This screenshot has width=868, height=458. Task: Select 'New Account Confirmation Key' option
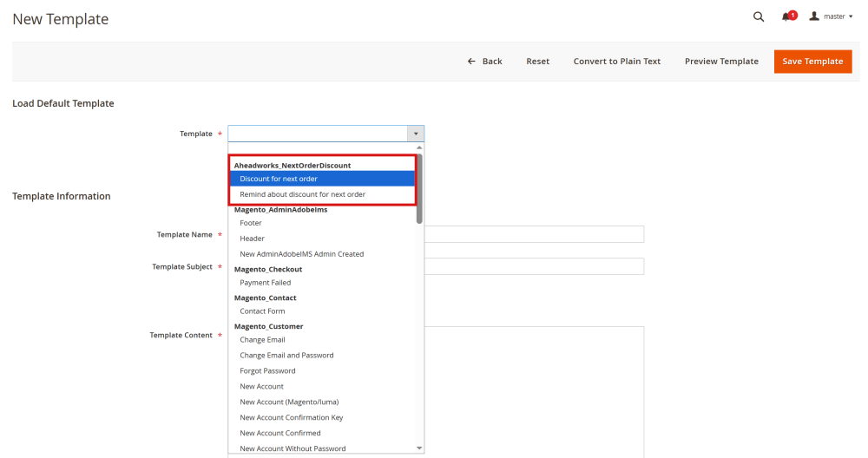pyautogui.click(x=322, y=417)
